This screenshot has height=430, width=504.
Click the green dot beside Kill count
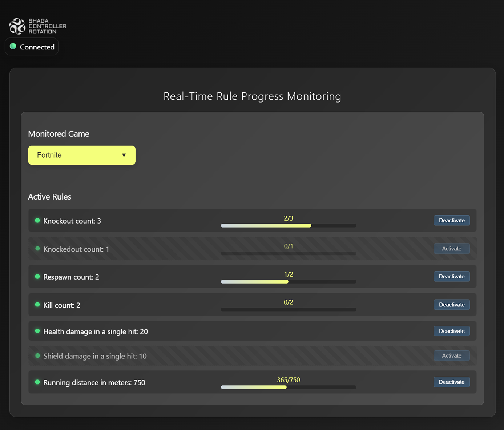37,305
